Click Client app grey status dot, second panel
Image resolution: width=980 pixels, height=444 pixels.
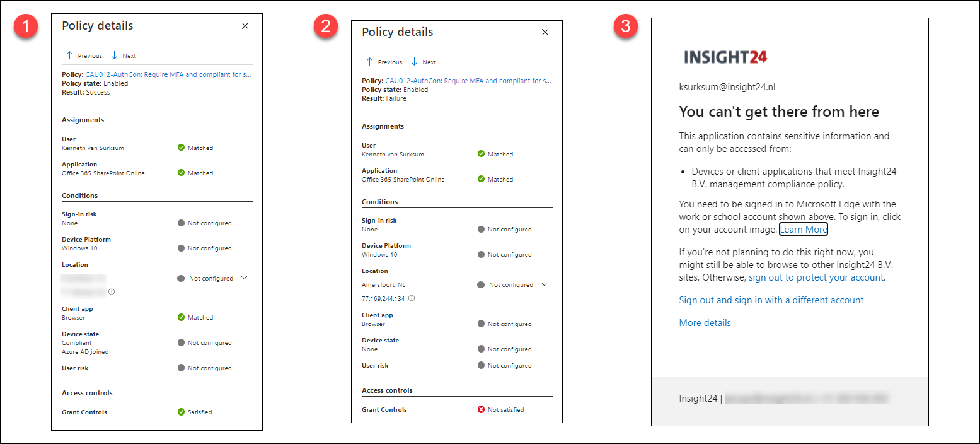coord(481,324)
